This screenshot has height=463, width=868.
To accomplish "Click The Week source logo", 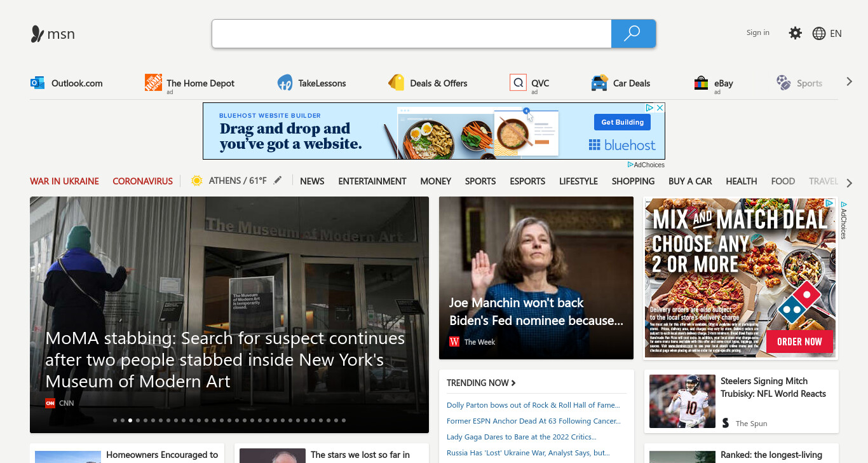I will (454, 342).
